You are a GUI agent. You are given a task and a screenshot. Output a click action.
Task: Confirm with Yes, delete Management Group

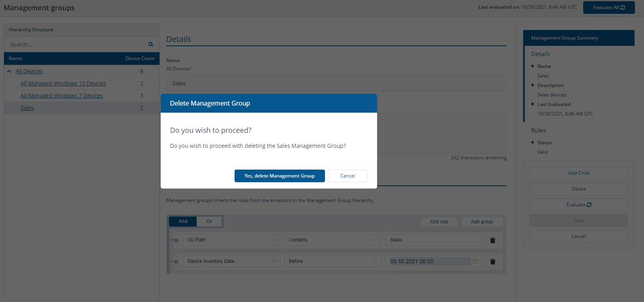point(280,176)
